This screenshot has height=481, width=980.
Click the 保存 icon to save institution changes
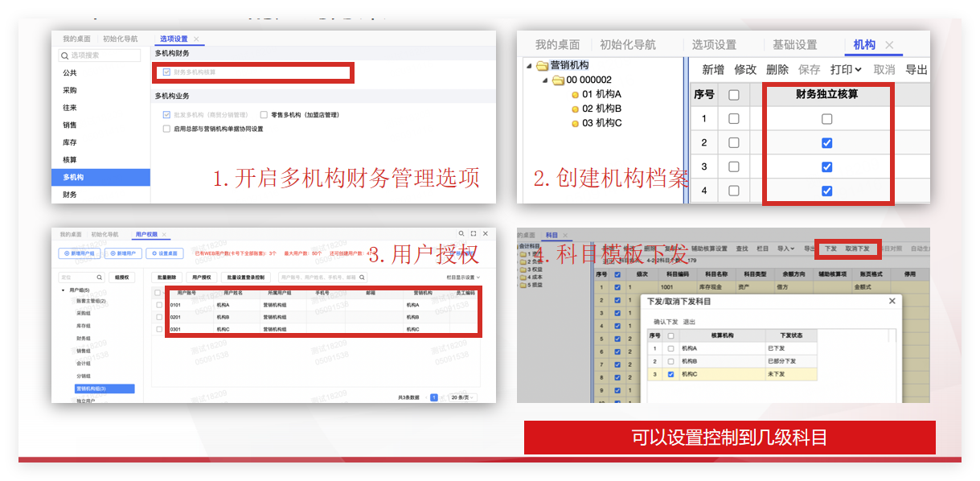click(809, 70)
